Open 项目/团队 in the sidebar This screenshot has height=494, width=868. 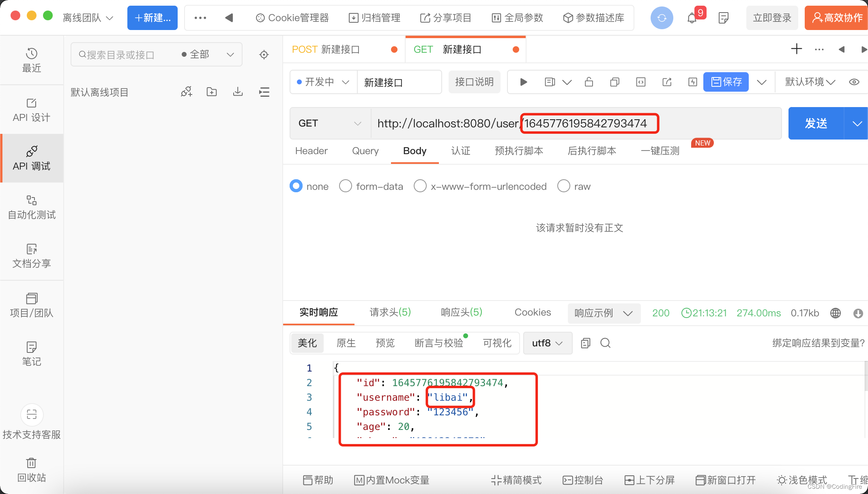pyautogui.click(x=32, y=305)
